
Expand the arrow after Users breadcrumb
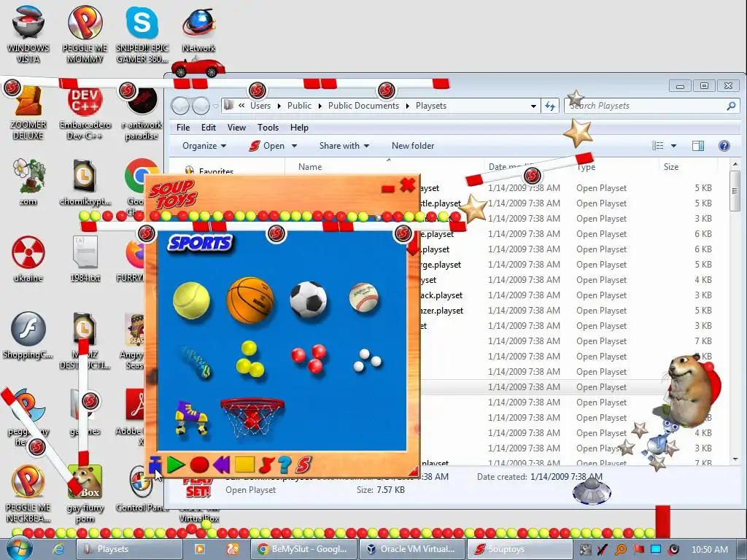tap(279, 106)
